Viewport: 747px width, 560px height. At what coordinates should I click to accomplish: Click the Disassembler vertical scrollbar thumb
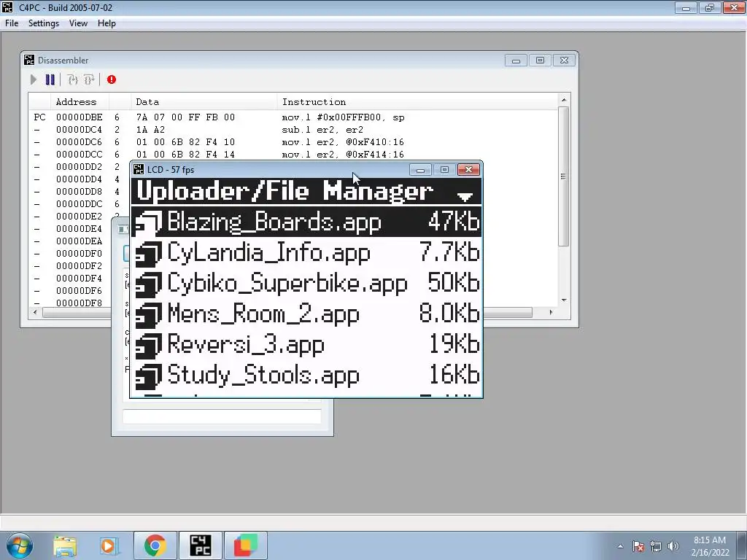click(564, 176)
